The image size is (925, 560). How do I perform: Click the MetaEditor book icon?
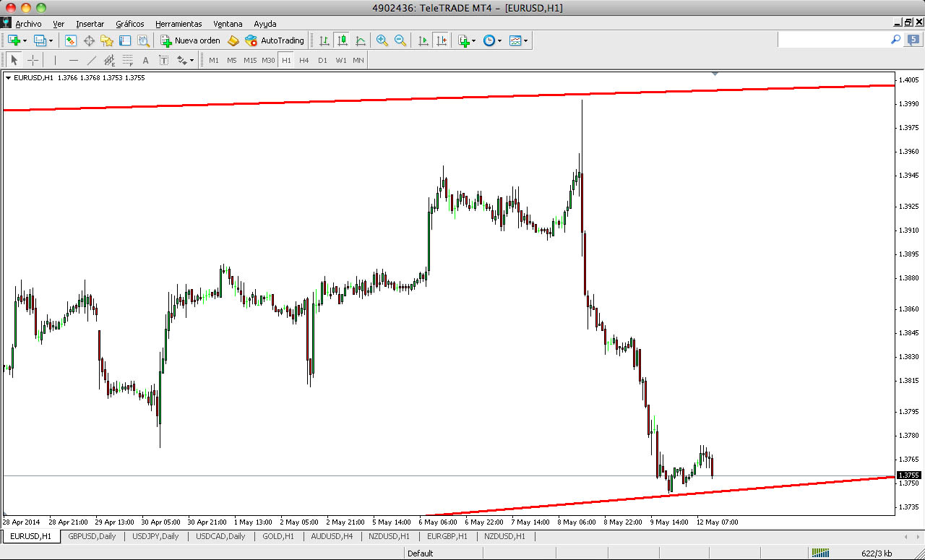pyautogui.click(x=233, y=40)
